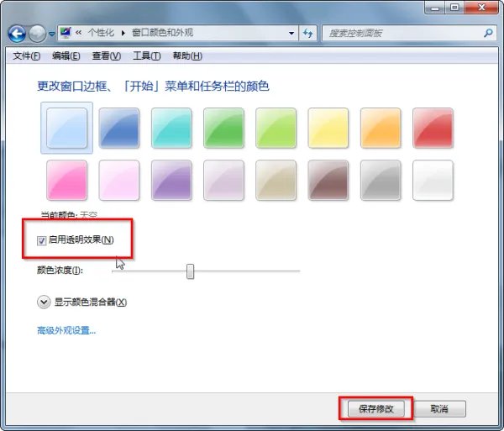Select the lime green color swatch
Image resolution: width=504 pixels, height=431 pixels.
pyautogui.click(x=276, y=128)
